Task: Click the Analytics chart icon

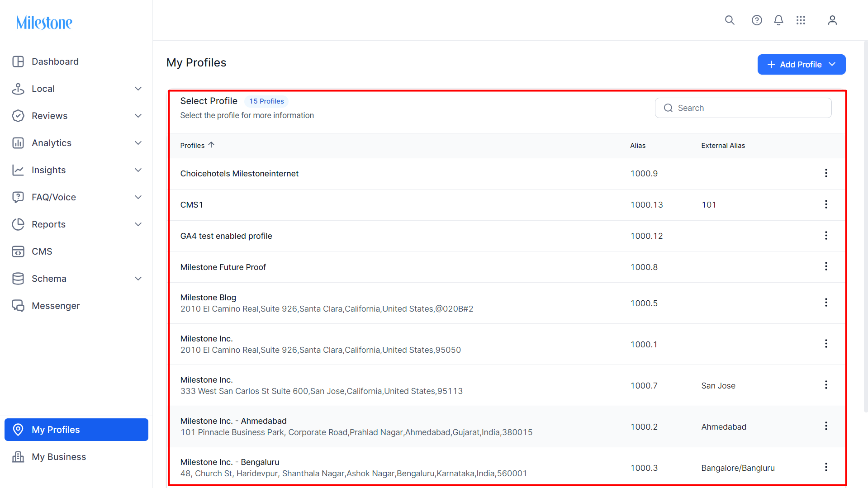Action: 18,143
